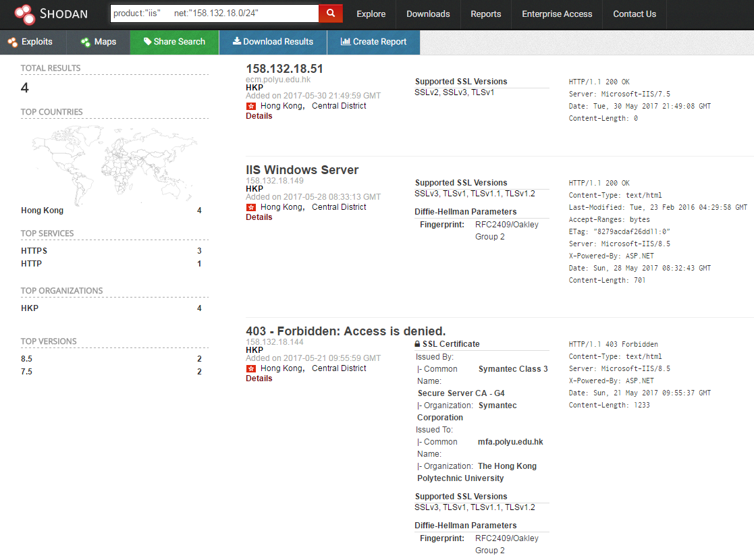The height and width of the screenshot is (560, 754).
Task: Open the 403 Forbidden result title
Action: [x=345, y=331]
